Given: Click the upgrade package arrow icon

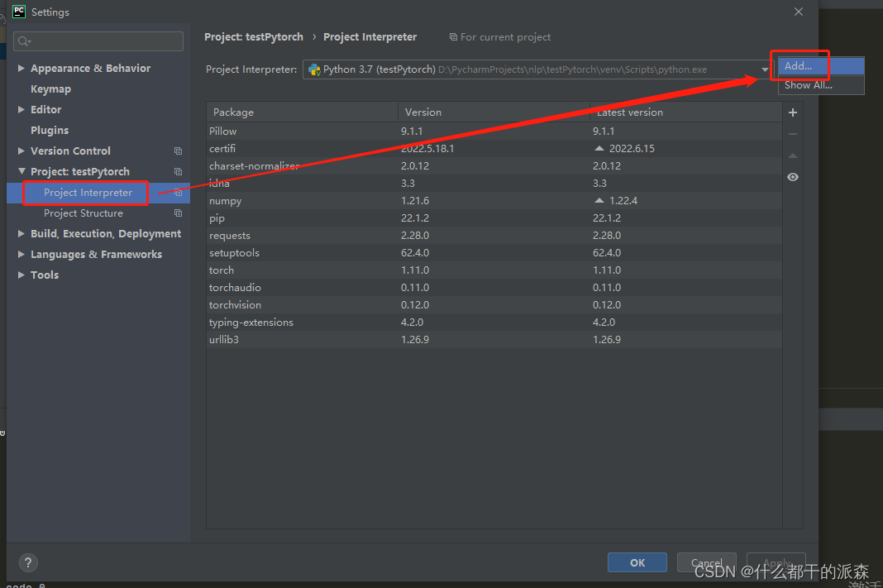Looking at the screenshot, I should (792, 155).
